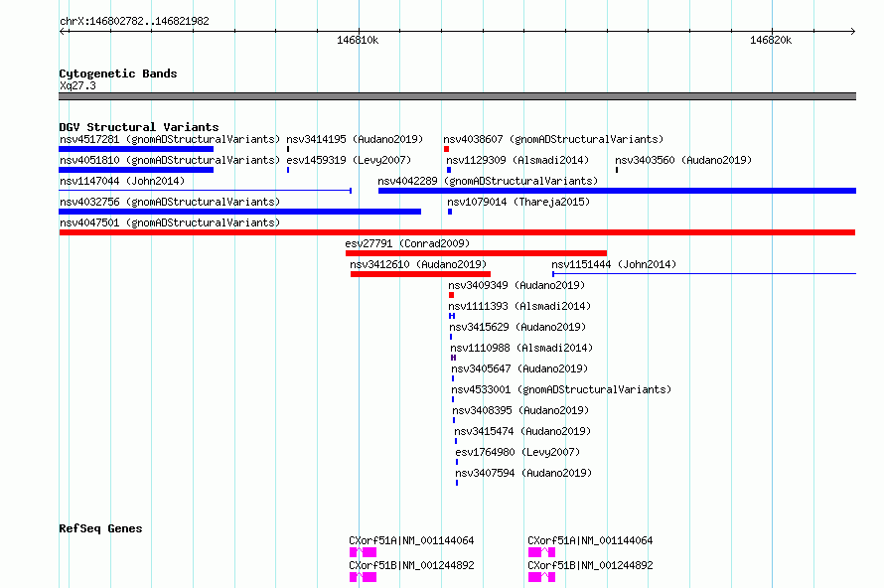The height and width of the screenshot is (588, 884).
Task: Open variant label nsv1147044 (John2014)
Action: click(122, 181)
